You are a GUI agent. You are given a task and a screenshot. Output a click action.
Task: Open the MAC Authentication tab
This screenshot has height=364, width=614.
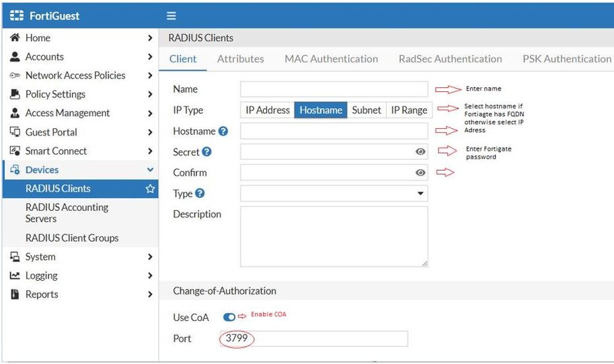(331, 59)
